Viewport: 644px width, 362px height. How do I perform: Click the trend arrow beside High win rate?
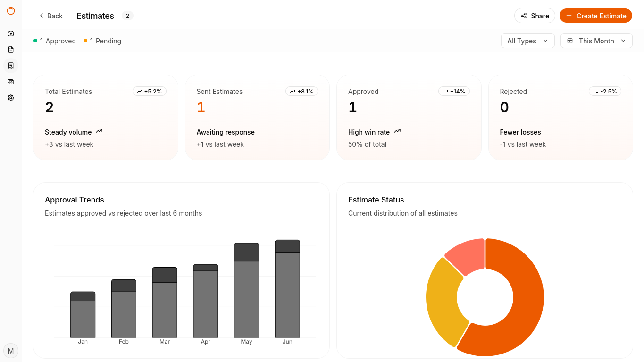click(x=397, y=131)
